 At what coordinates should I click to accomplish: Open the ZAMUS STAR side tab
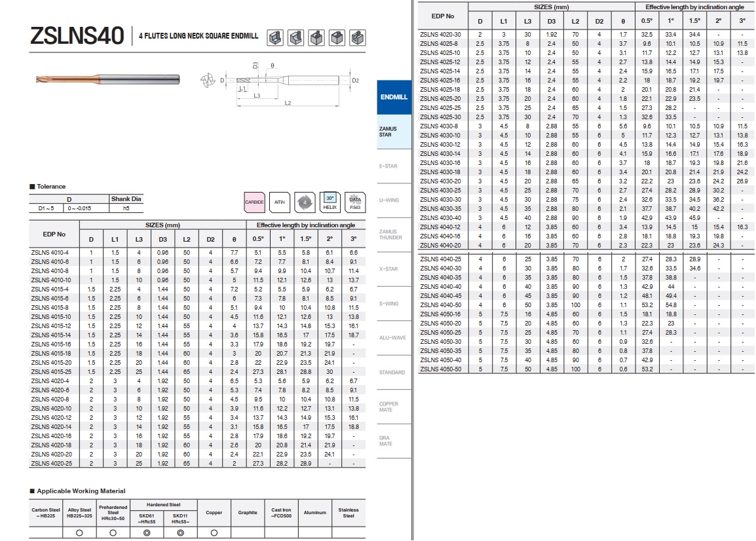[394, 132]
